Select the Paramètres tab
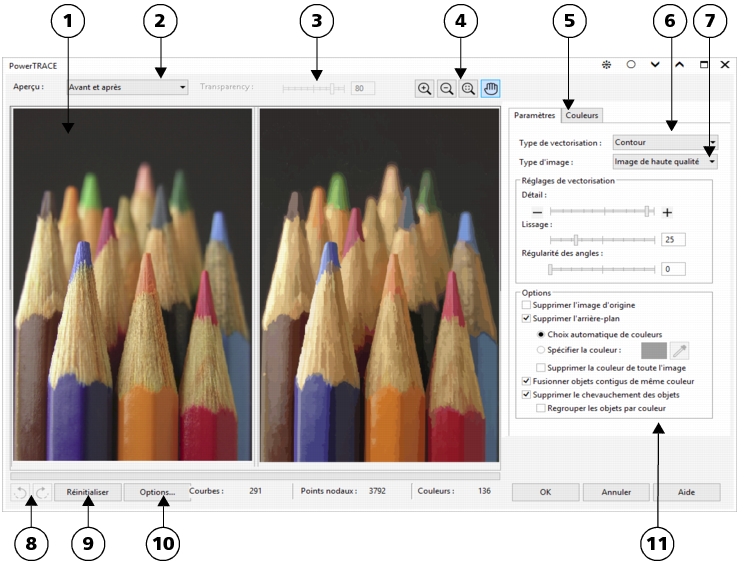The height and width of the screenshot is (564, 750). click(534, 116)
